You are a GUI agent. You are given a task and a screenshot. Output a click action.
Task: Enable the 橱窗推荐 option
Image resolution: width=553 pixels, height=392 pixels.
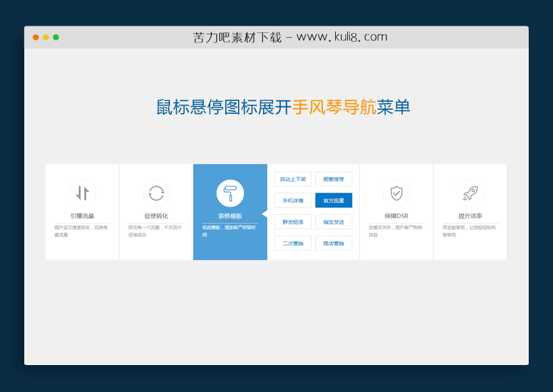(x=334, y=179)
